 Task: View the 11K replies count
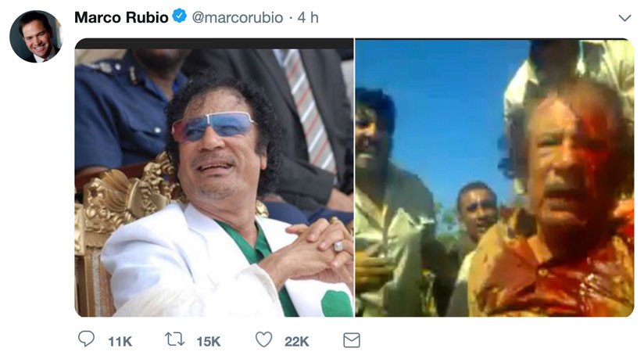pos(120,341)
